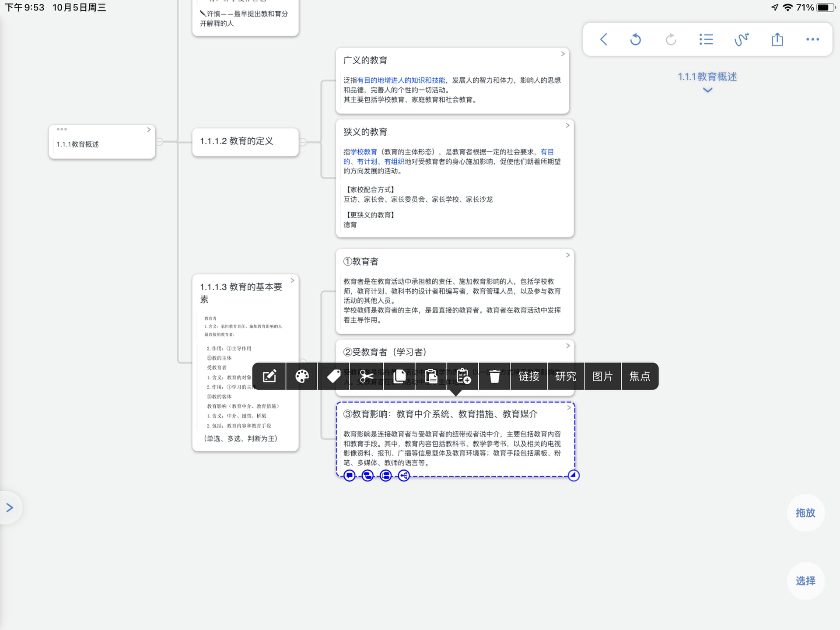Open the node style color palette
Image resolution: width=840 pixels, height=630 pixels.
[302, 376]
